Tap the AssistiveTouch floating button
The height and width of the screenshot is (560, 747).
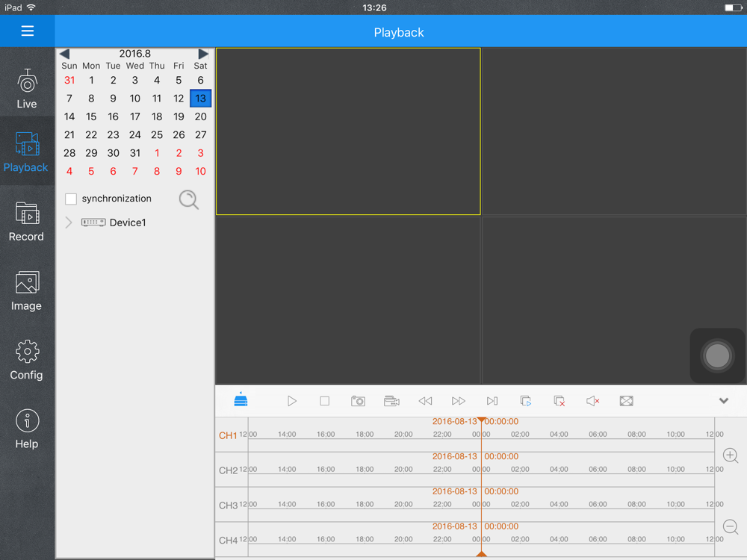[x=717, y=355]
